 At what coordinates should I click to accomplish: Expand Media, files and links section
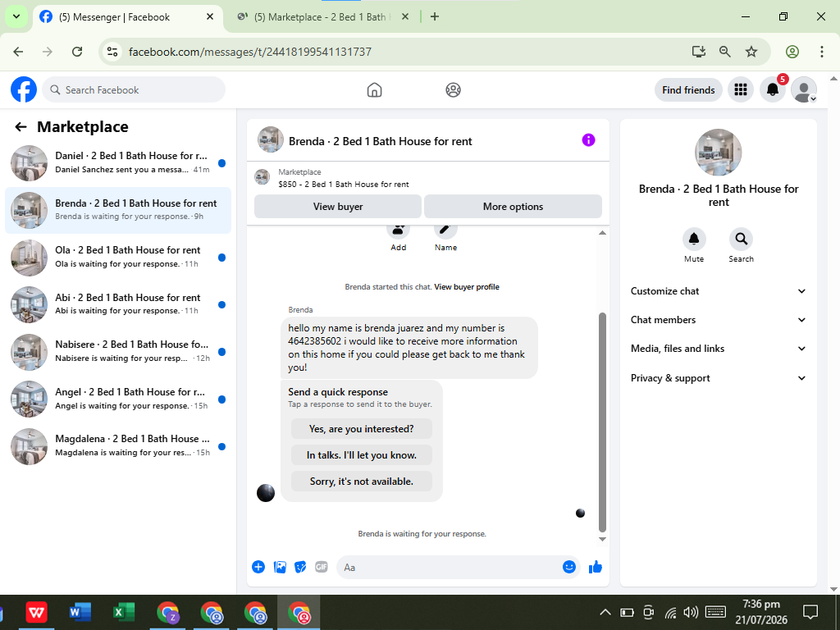(x=718, y=349)
